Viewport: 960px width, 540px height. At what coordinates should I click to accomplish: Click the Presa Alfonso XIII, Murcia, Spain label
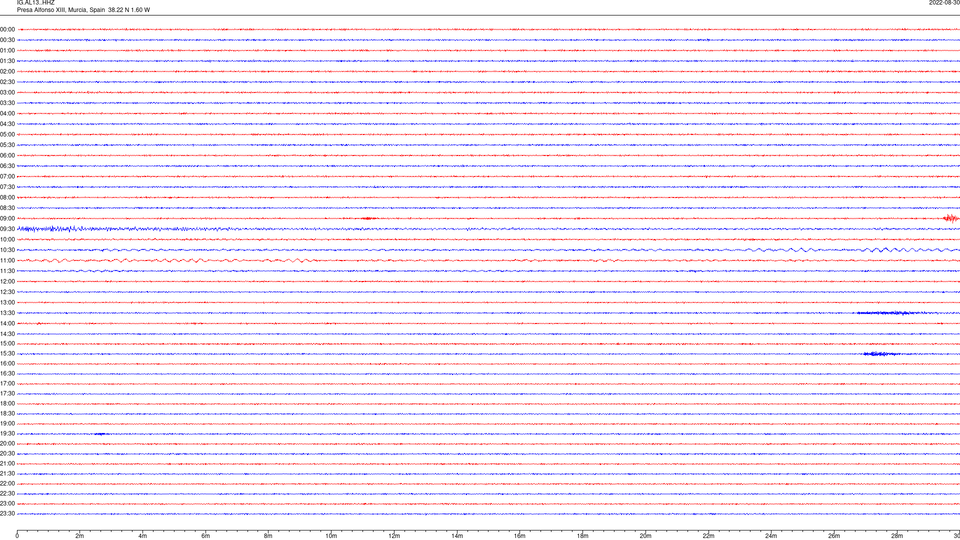[x=61, y=10]
